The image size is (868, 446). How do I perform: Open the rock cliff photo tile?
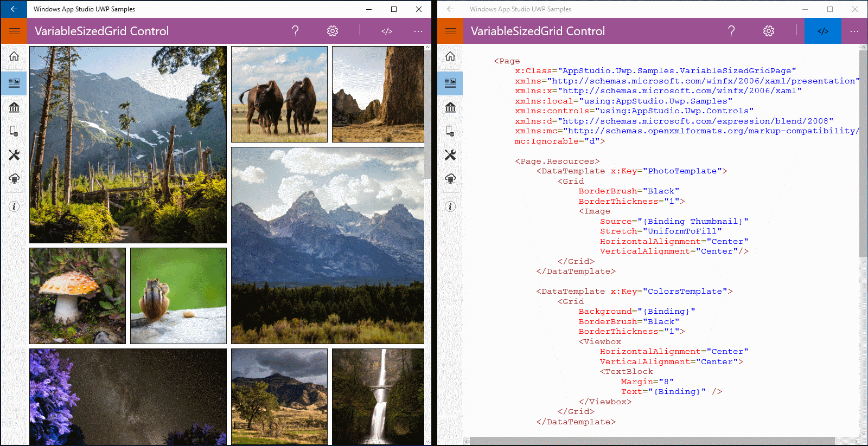point(378,94)
